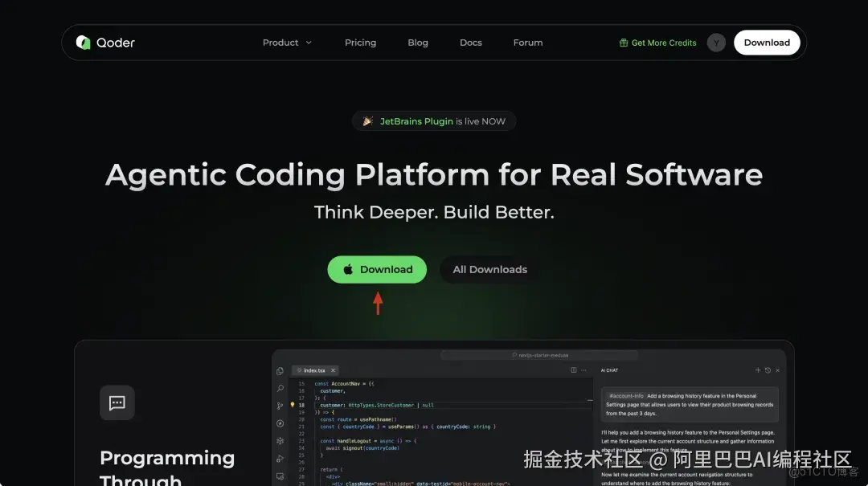Go to the Blog page
This screenshot has width=868, height=486.
pyautogui.click(x=418, y=43)
